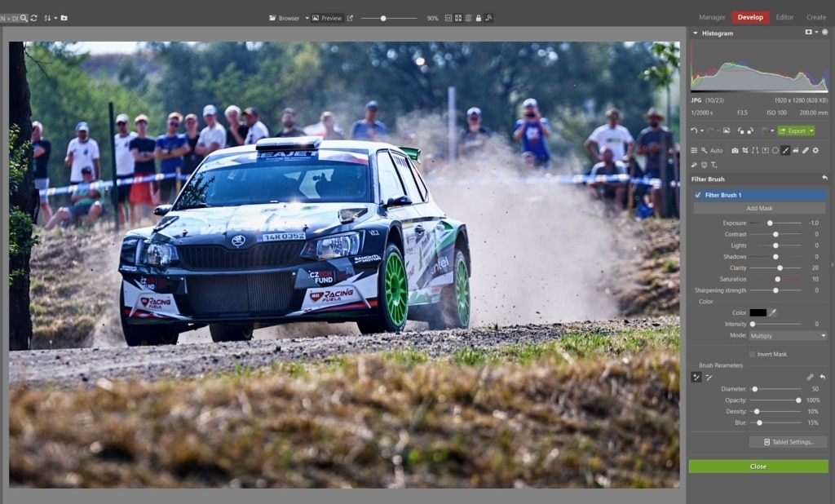Viewport: 835px width, 504px height.
Task: Select the add-to-mask brush mode
Action: [x=696, y=378]
